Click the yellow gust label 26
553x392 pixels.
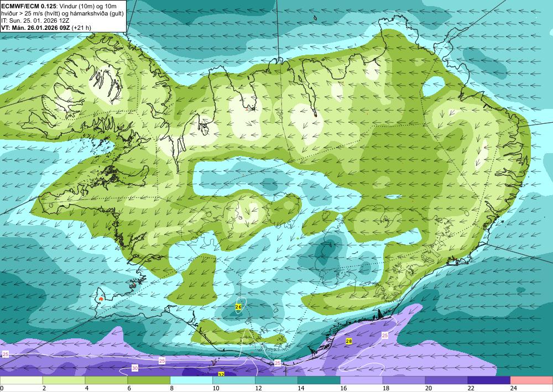pos(238,307)
